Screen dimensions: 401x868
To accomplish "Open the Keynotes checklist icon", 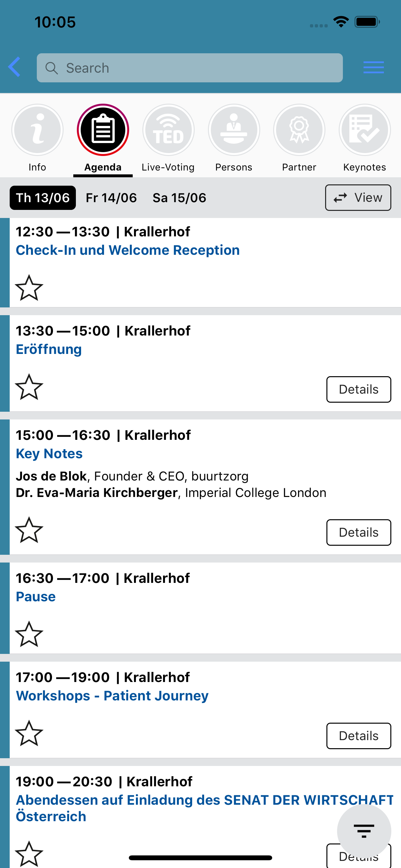I will [x=364, y=130].
